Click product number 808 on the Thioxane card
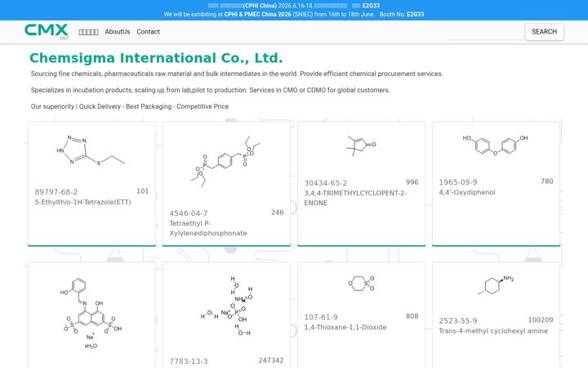The image size is (588, 368). point(412,316)
